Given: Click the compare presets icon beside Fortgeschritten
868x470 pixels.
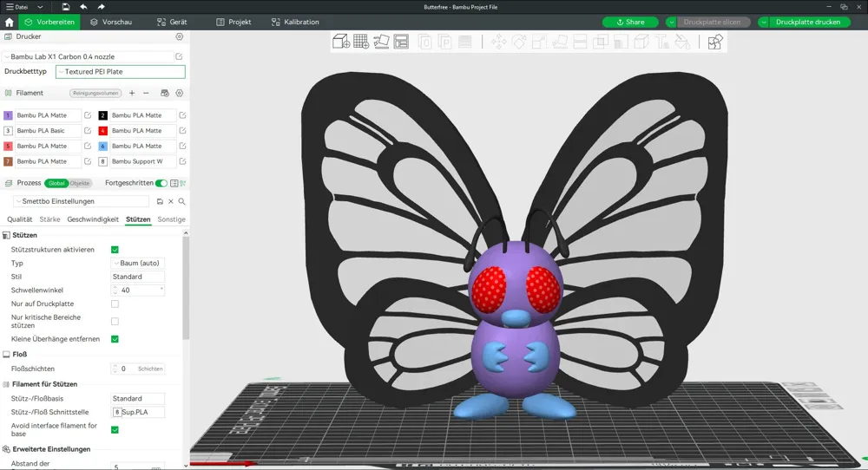Looking at the screenshot, I should click(183, 183).
